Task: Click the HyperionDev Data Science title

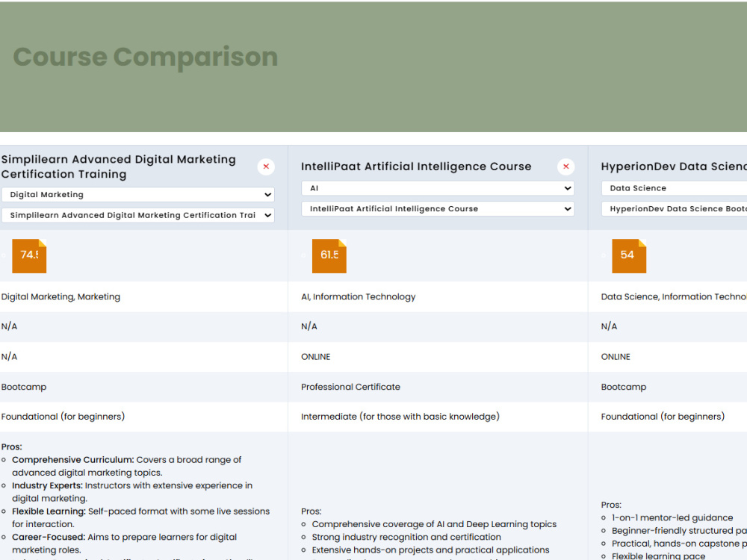Action: (x=674, y=167)
